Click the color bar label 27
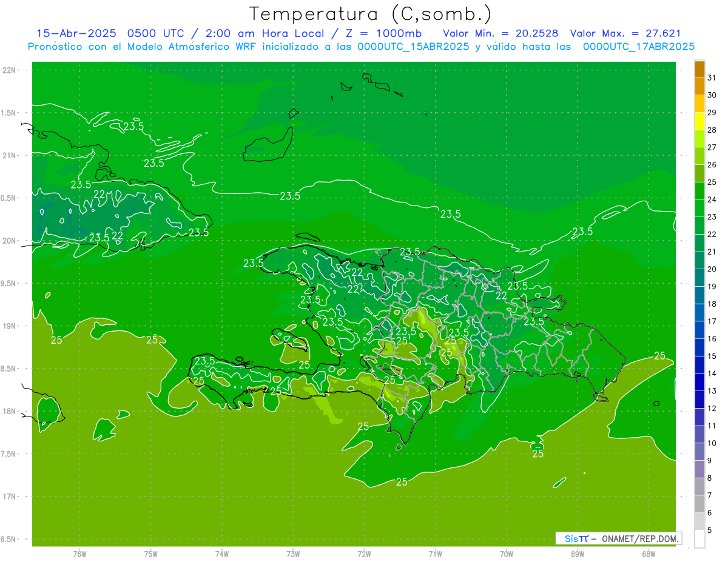This screenshot has height=562, width=728. pyautogui.click(x=712, y=147)
